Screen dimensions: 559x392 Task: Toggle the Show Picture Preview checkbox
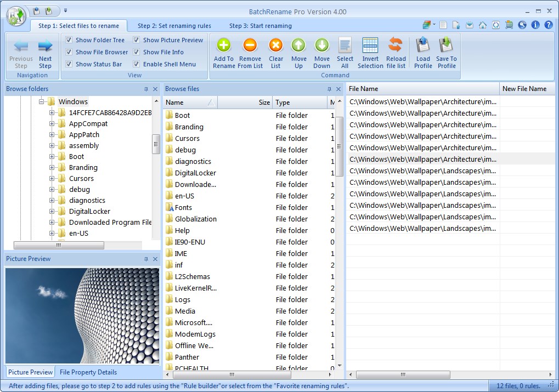[x=136, y=40]
